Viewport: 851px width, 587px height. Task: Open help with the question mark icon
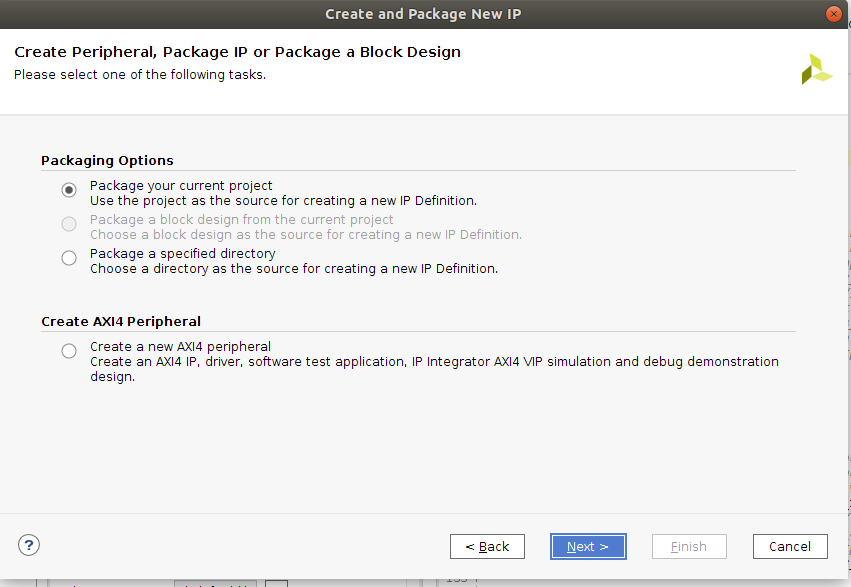29,545
